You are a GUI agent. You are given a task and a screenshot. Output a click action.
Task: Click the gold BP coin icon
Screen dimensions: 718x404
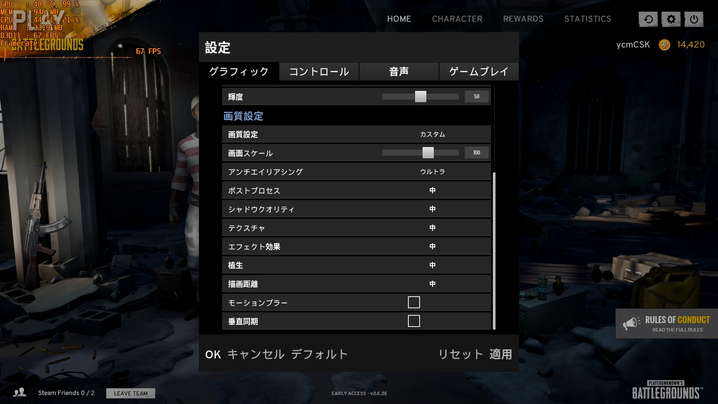664,44
